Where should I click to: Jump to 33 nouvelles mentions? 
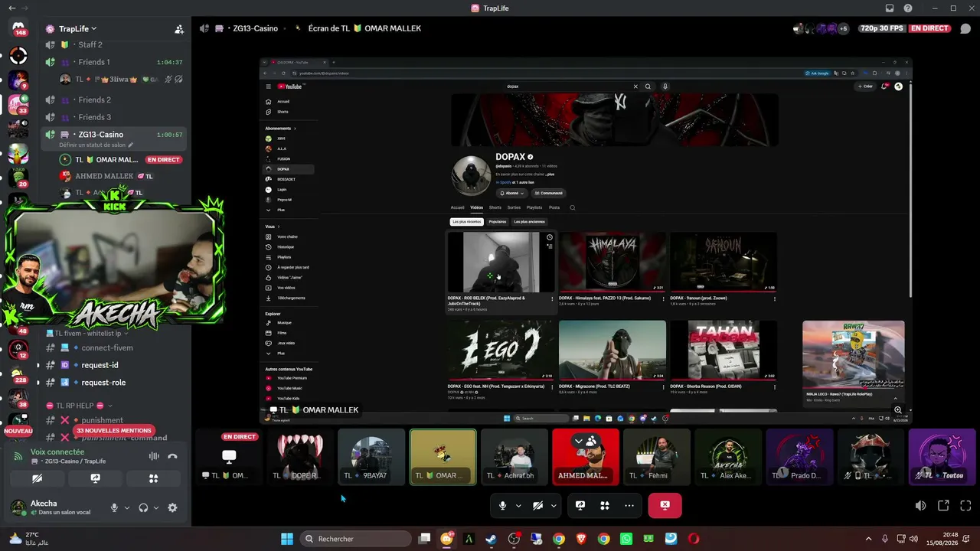[x=113, y=431]
